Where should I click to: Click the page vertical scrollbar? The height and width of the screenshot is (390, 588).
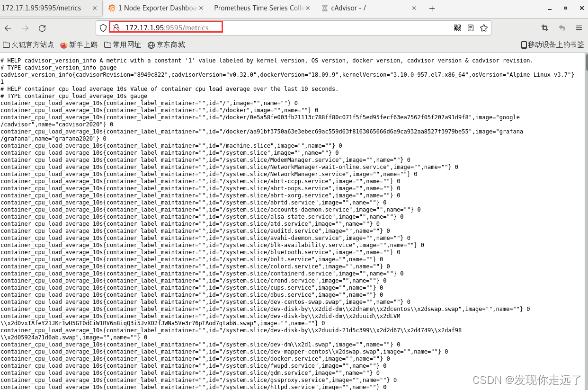[x=586, y=222]
